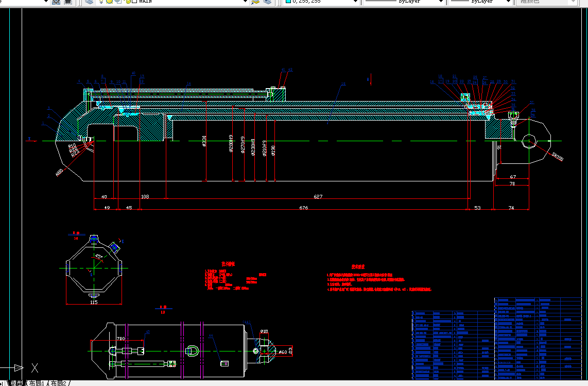Select the SR100 radius label
Viewport: 588px width, 386px height.
pos(557,156)
